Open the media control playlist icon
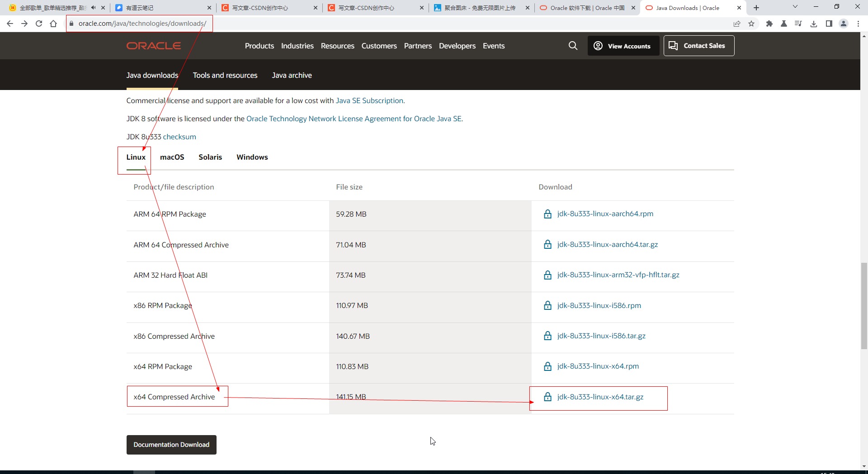Image resolution: width=868 pixels, height=474 pixels. pyautogui.click(x=798, y=24)
